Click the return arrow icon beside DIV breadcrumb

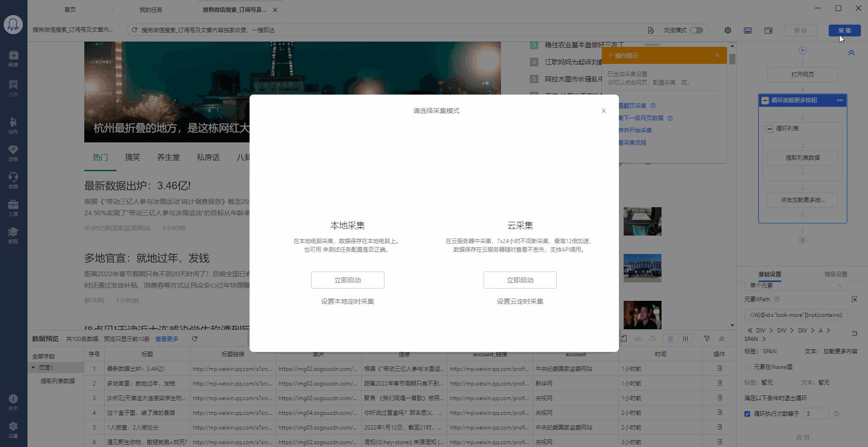[855, 333]
